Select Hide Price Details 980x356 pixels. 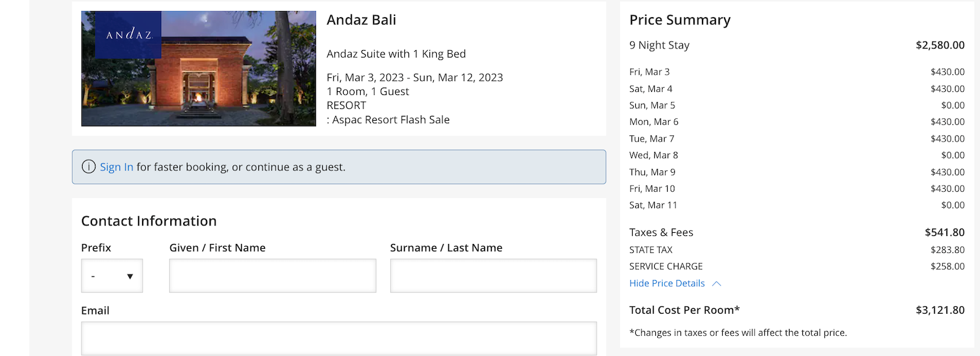point(666,283)
